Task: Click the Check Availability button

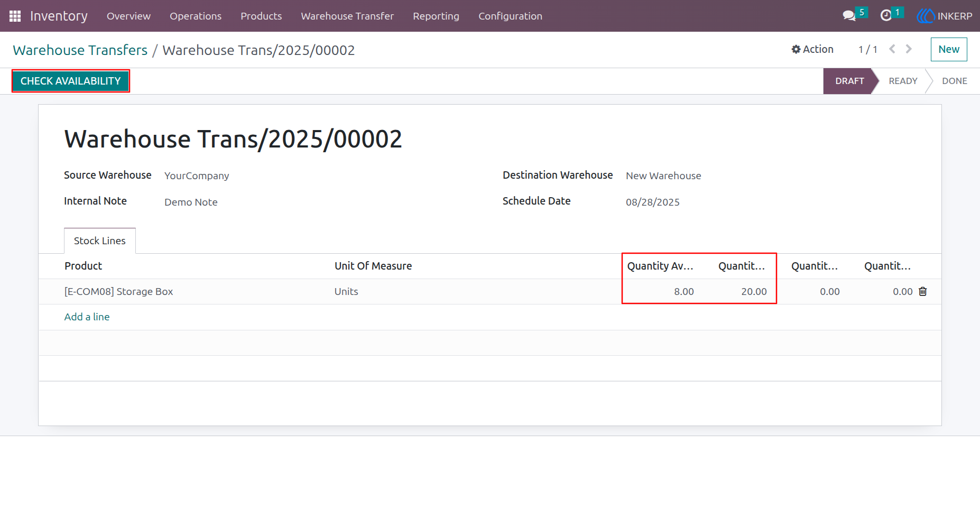Action: coord(71,81)
